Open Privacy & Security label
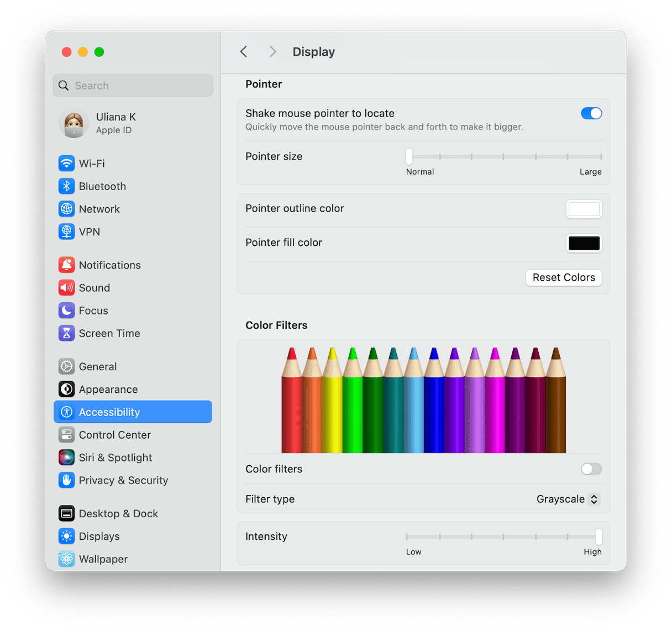Image resolution: width=672 pixels, height=631 pixels. 123,480
